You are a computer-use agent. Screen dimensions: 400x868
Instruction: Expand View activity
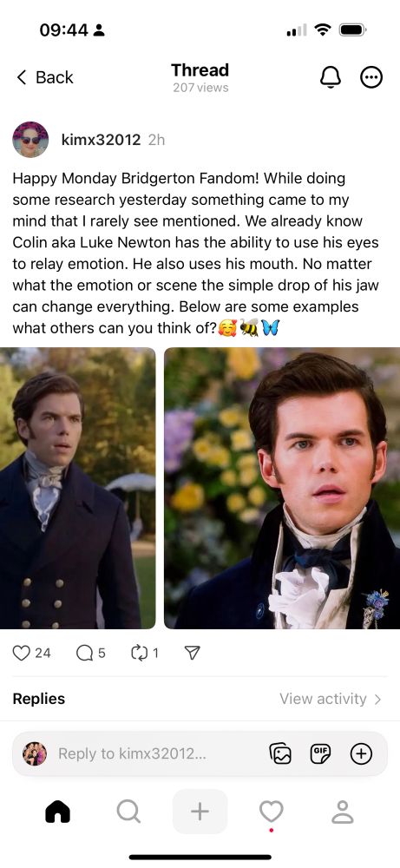coord(331,699)
